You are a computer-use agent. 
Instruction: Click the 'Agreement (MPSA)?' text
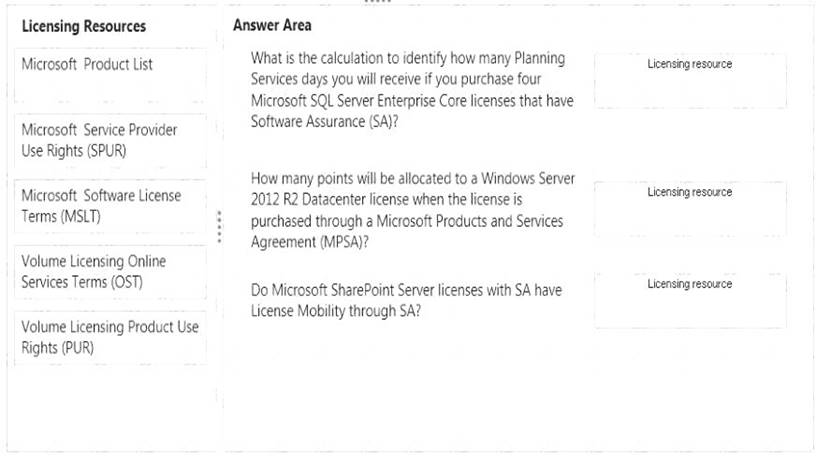click(x=310, y=242)
